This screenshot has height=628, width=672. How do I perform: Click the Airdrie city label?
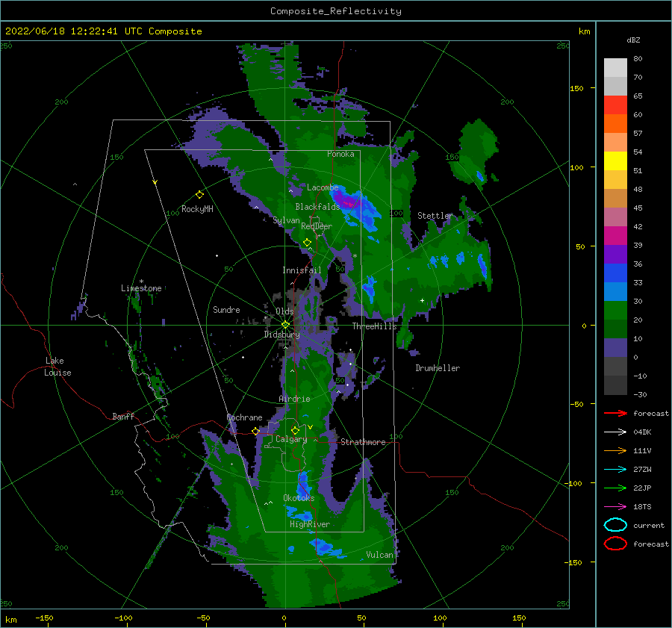click(294, 399)
